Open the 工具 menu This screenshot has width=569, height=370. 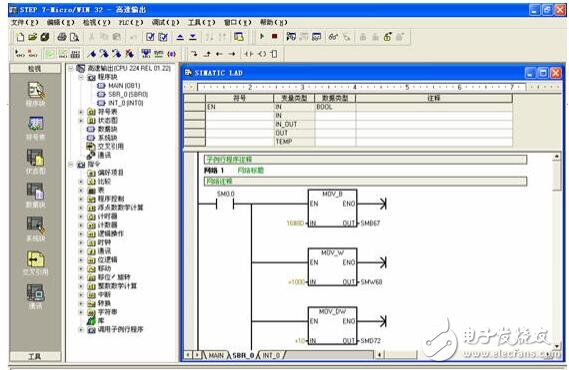(x=201, y=22)
